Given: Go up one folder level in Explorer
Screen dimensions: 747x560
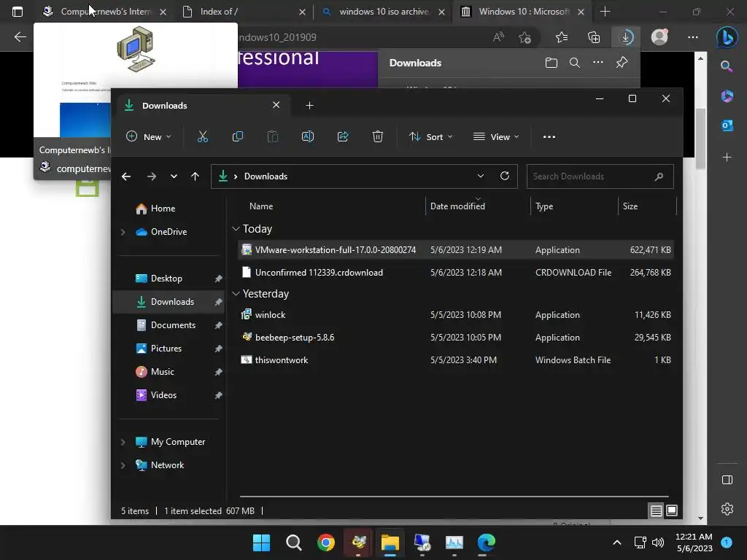Looking at the screenshot, I should pyautogui.click(x=195, y=176).
